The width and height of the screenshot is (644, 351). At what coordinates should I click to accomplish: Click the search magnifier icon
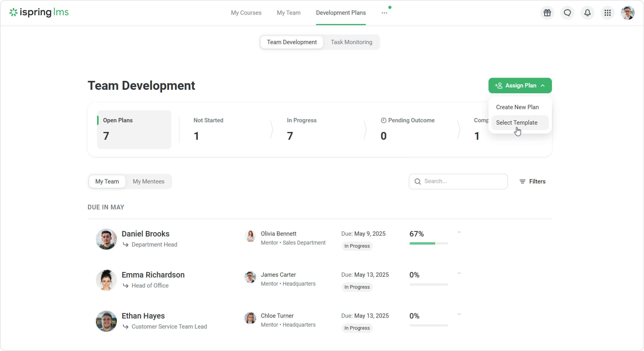point(418,181)
